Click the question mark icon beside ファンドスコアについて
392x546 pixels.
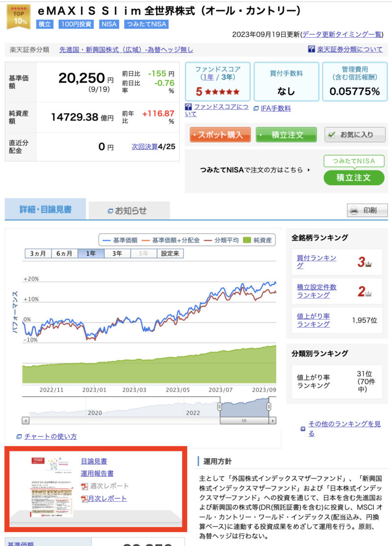pos(188,106)
